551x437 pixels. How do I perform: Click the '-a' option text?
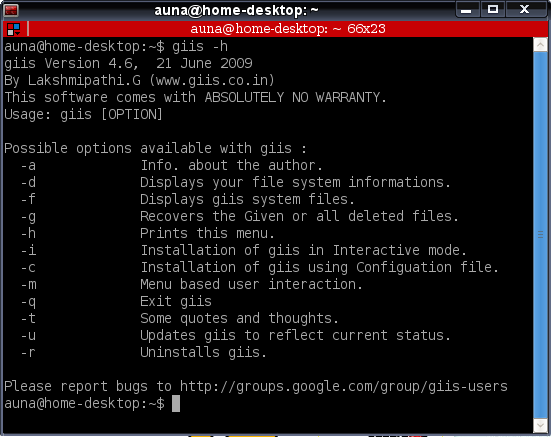pos(28,165)
